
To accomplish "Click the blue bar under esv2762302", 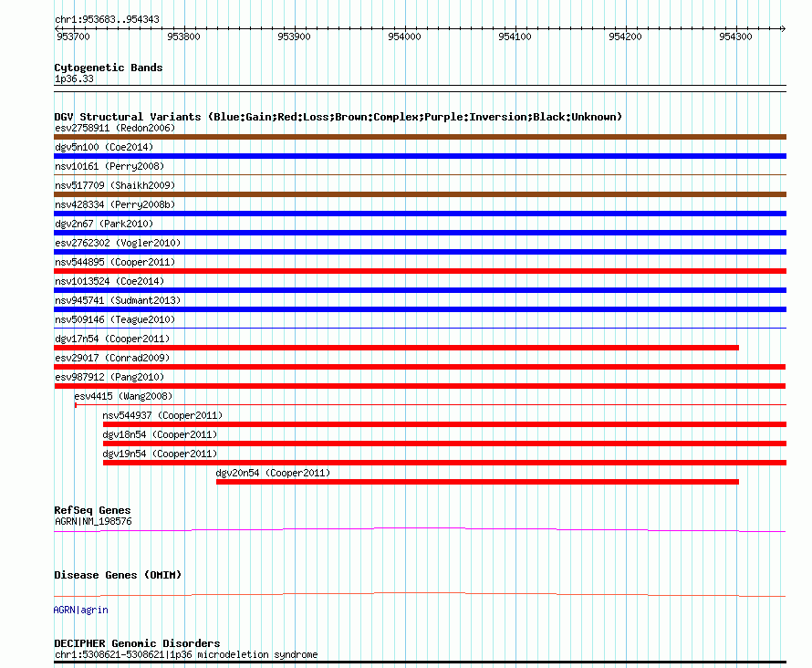I will (x=420, y=252).
